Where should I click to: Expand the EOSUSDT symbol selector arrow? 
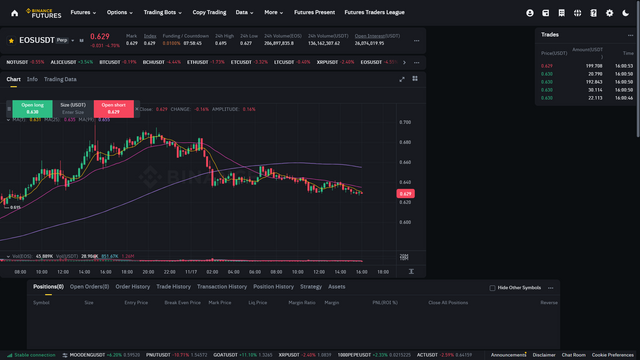(x=73, y=40)
